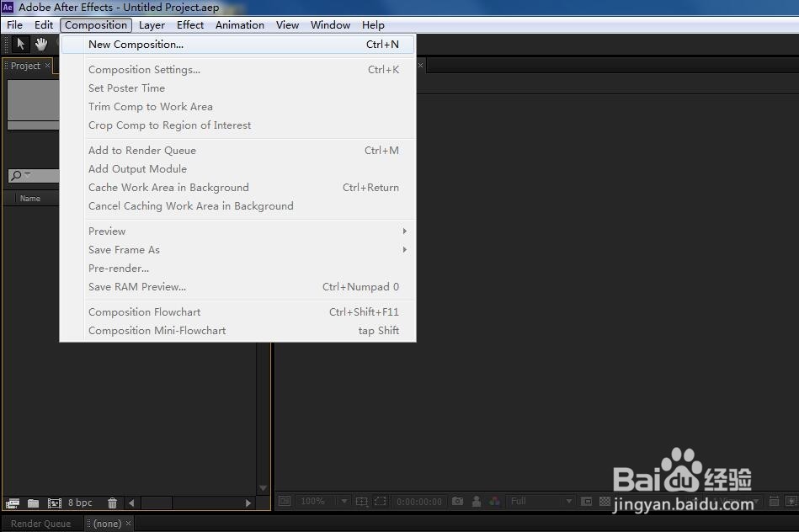Select Set Poster Time
The image size is (799, 532).
(238, 88)
